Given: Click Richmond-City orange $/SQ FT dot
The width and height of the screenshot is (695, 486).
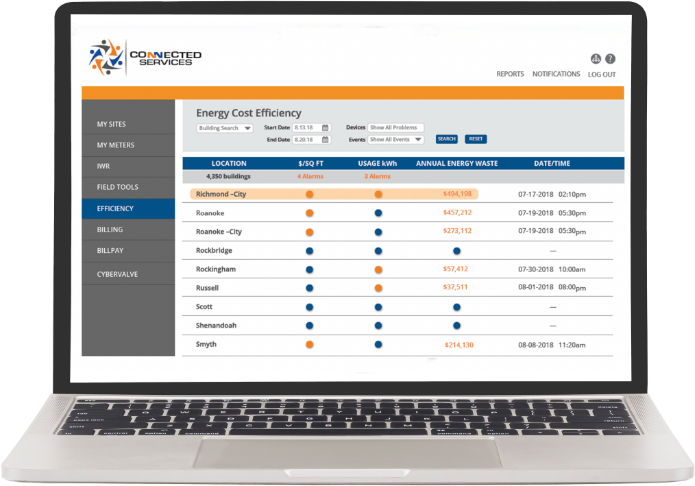Looking at the screenshot, I should [x=309, y=194].
